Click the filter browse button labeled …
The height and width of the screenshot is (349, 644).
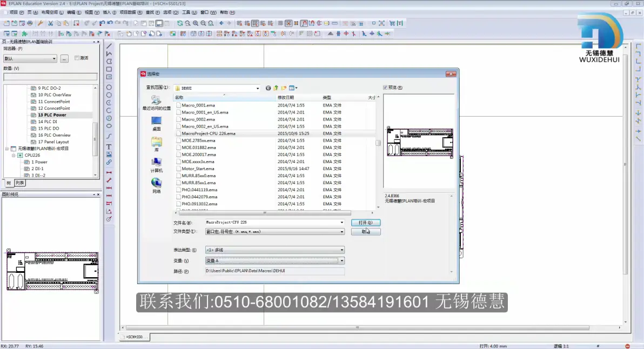pyautogui.click(x=64, y=59)
